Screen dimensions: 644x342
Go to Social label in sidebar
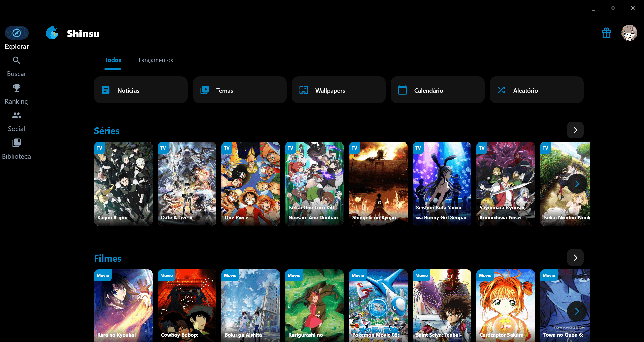click(17, 129)
